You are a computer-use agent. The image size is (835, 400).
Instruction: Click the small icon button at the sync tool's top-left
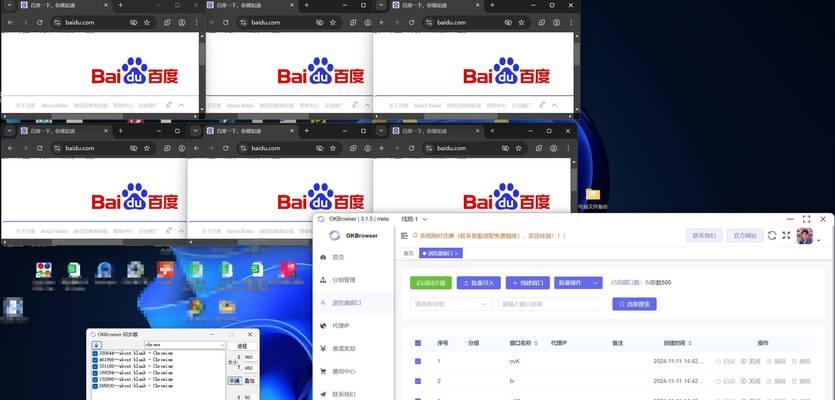97,345
